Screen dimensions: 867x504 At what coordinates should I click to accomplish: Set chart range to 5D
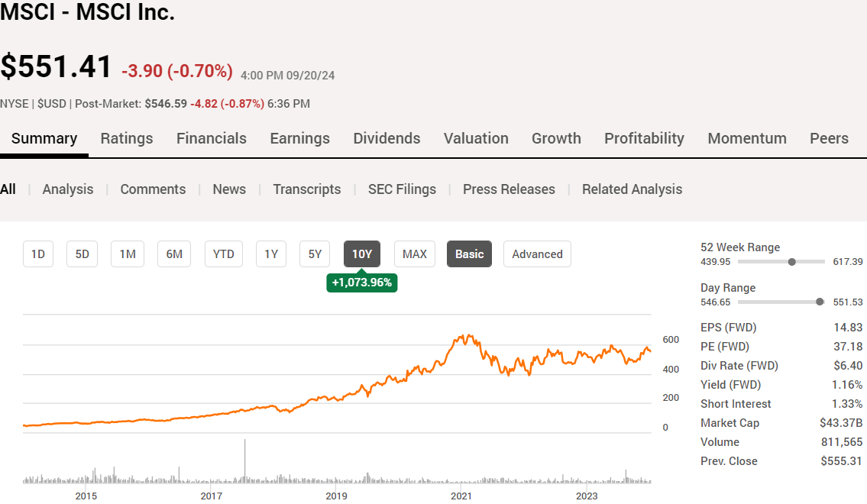82,254
